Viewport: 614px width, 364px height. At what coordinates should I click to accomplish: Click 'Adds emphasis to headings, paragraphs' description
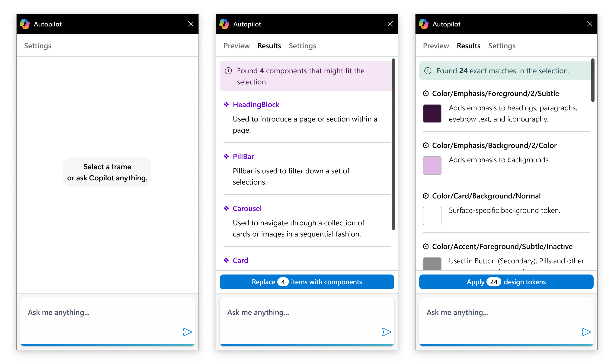513,114
